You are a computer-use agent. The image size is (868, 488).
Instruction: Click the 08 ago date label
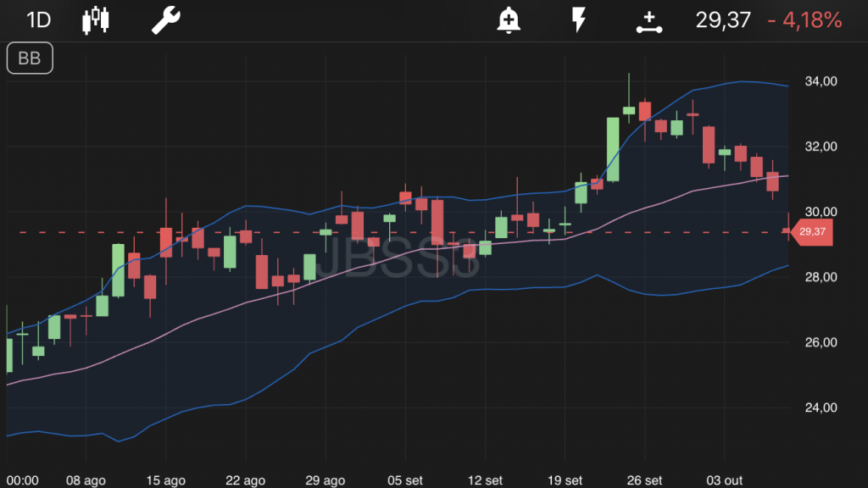coord(86,480)
